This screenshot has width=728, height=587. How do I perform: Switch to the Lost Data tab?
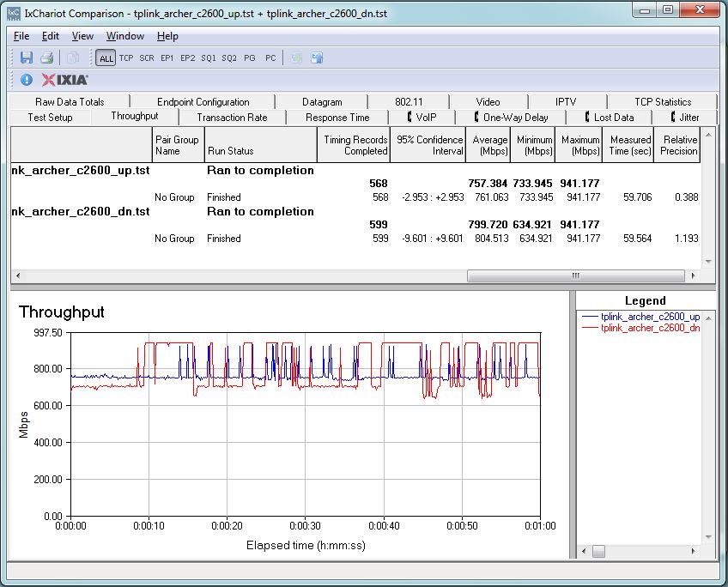610,118
